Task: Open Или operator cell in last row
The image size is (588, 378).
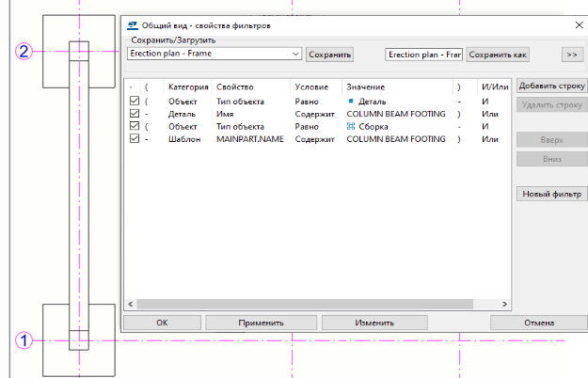Action: point(488,139)
